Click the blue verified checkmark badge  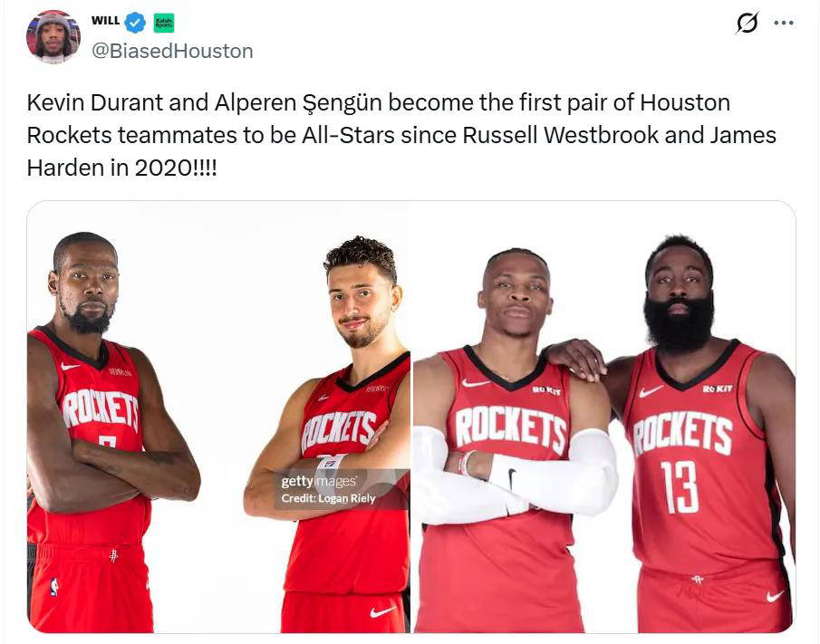tap(135, 22)
